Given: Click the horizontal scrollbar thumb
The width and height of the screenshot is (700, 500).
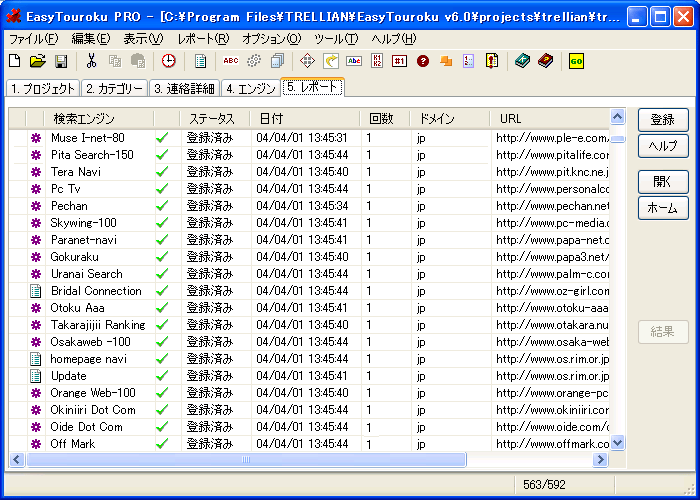Looking at the screenshot, I should (246, 459).
